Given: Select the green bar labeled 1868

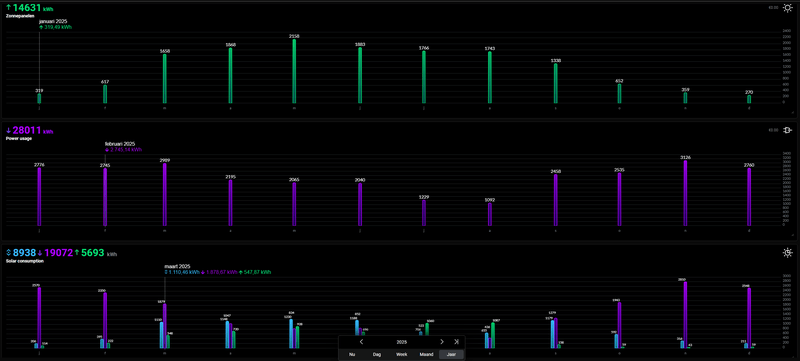Looking at the screenshot, I should (230, 75).
